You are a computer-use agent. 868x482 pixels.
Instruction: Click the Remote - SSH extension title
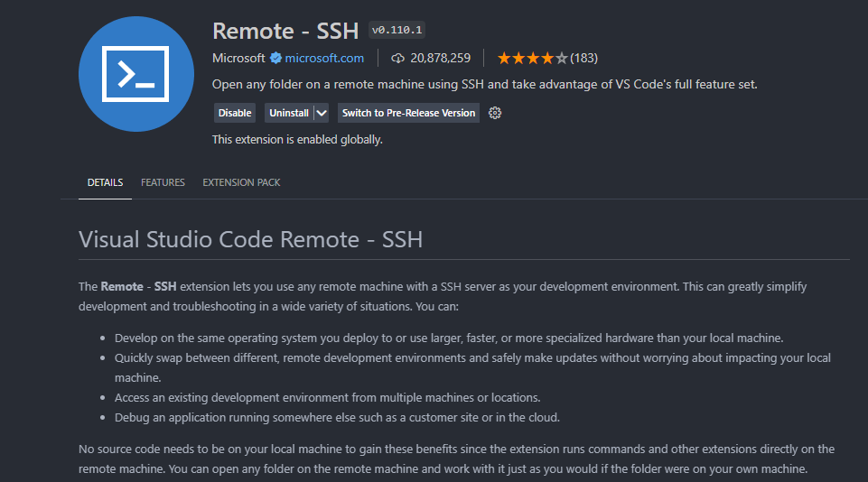click(x=285, y=31)
